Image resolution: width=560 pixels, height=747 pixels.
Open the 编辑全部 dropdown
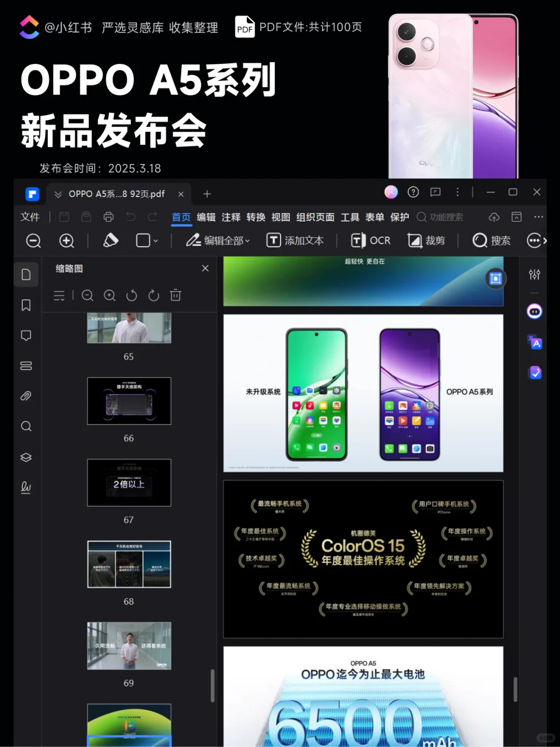pyautogui.click(x=218, y=240)
